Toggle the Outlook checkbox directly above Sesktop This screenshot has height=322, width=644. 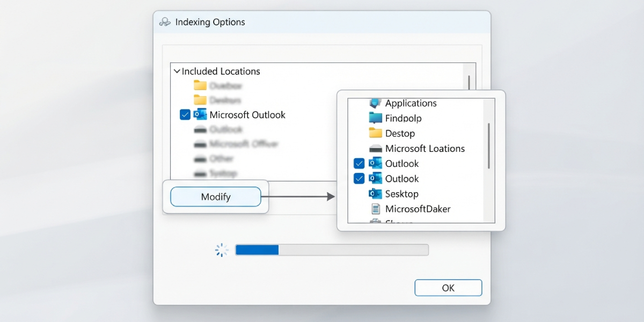tap(360, 179)
